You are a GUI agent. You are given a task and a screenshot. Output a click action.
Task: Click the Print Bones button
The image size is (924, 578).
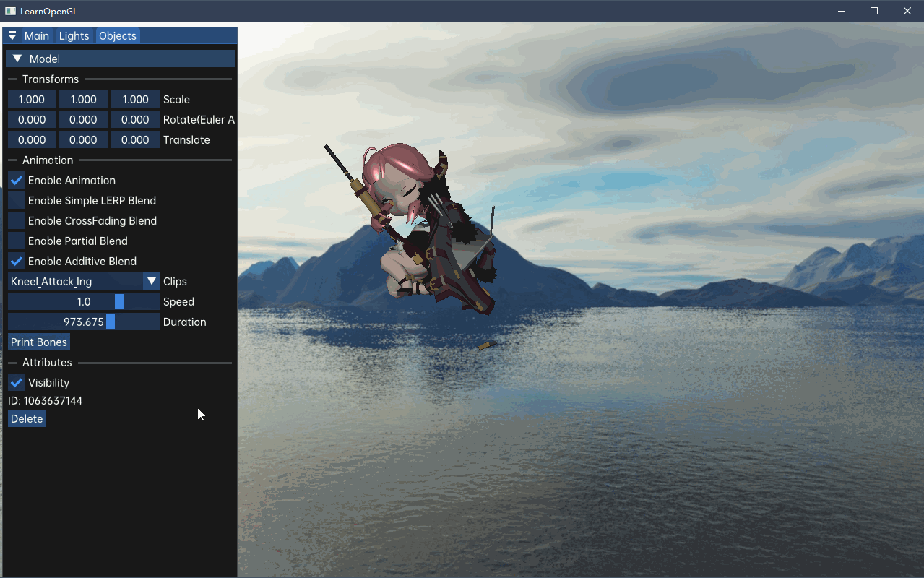39,342
